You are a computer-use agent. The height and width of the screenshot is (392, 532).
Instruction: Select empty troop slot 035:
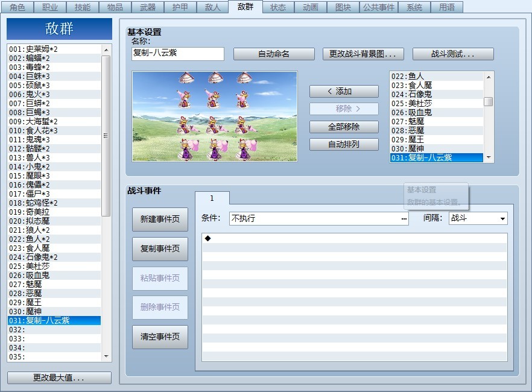click(54, 357)
